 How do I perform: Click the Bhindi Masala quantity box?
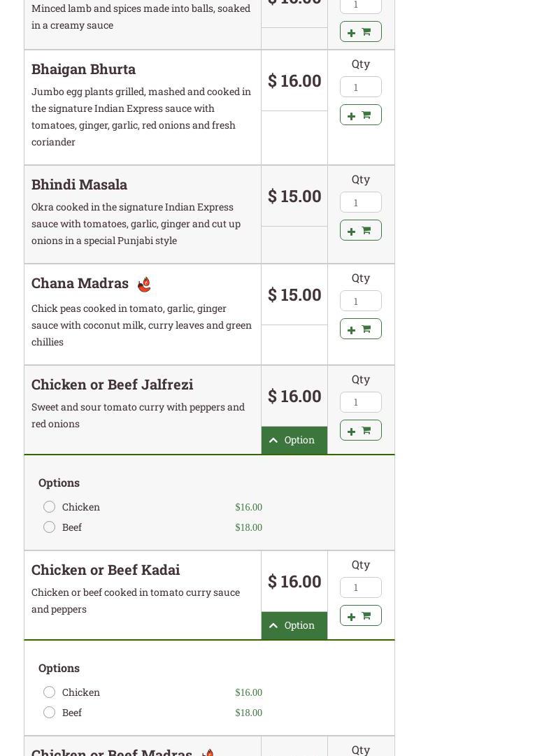[x=360, y=202]
